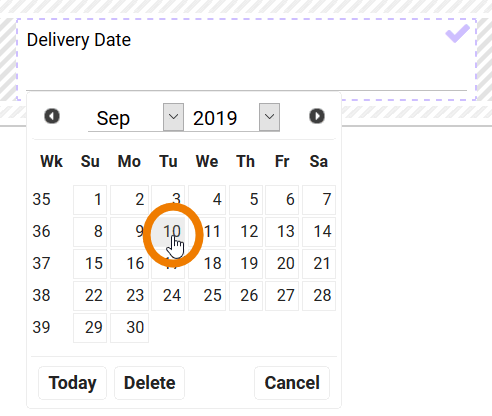Pick day 25 in the calendar
The height and width of the screenshot is (416, 492).
pos(207,296)
